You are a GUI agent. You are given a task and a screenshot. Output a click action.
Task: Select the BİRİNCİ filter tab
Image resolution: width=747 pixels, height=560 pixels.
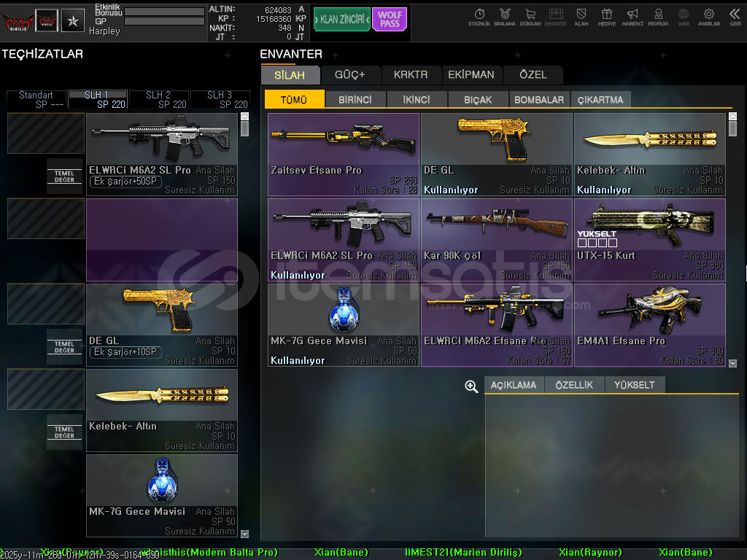coord(355,99)
